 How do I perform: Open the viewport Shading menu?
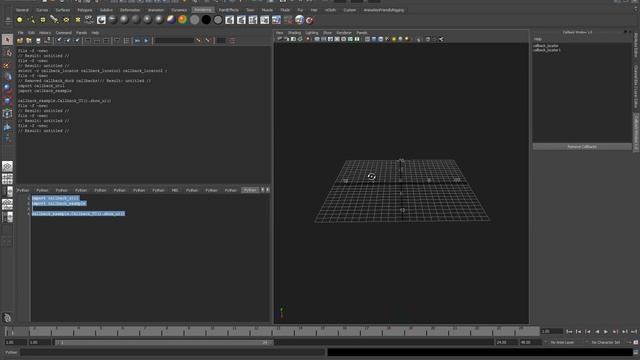click(x=294, y=33)
